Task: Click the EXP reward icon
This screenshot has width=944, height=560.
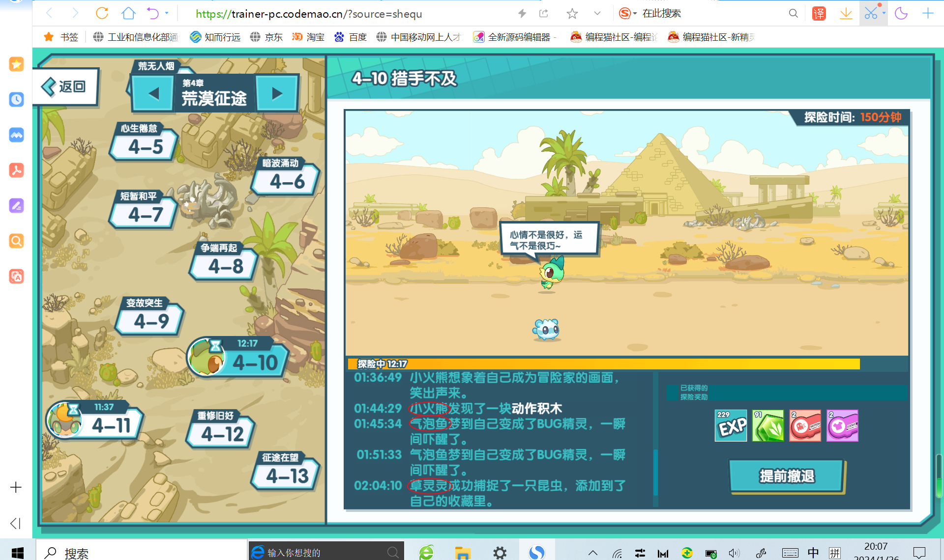Action: point(731,425)
